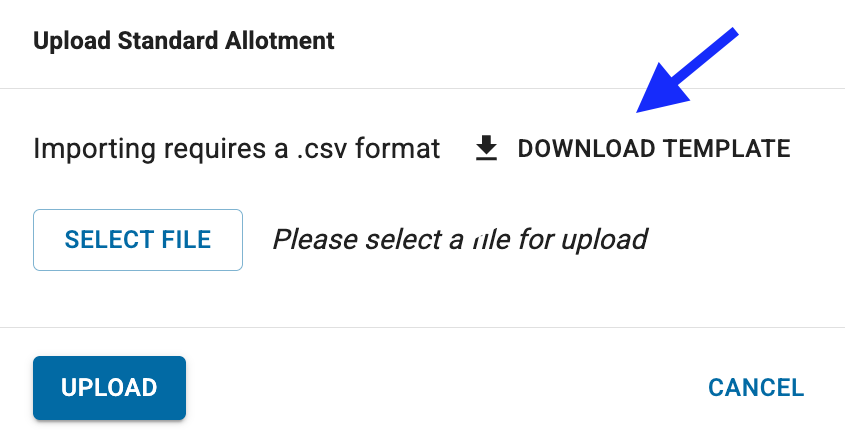Click the blue UPLOAD button
This screenshot has height=430, width=845.
(x=109, y=388)
